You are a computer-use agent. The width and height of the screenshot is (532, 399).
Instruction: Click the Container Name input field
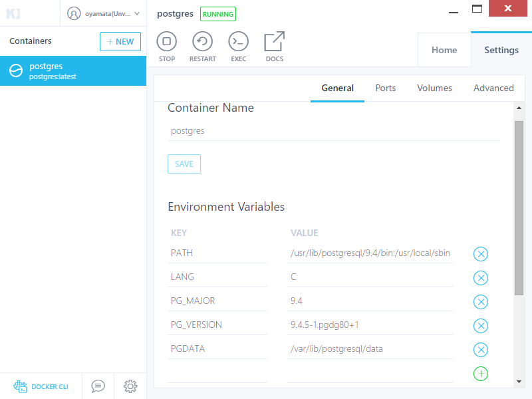click(x=334, y=131)
